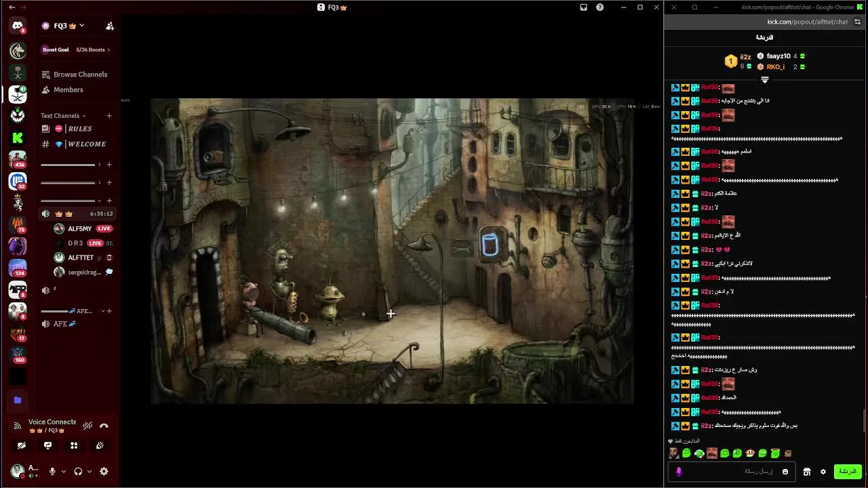This screenshot has width=868, height=488.
Task: Pick the bearded face emote in Kick emote bar
Action: click(x=673, y=453)
